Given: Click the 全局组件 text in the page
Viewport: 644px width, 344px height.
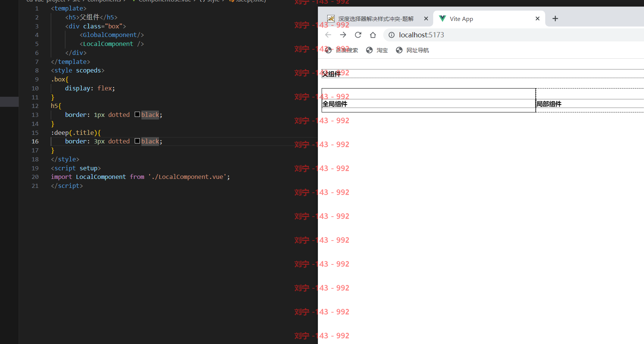Looking at the screenshot, I should click(335, 104).
